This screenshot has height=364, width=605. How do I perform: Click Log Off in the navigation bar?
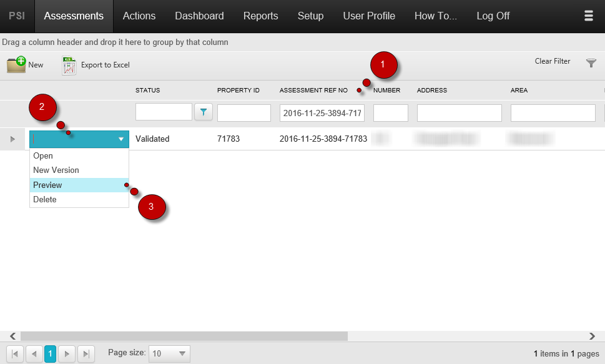(x=493, y=16)
